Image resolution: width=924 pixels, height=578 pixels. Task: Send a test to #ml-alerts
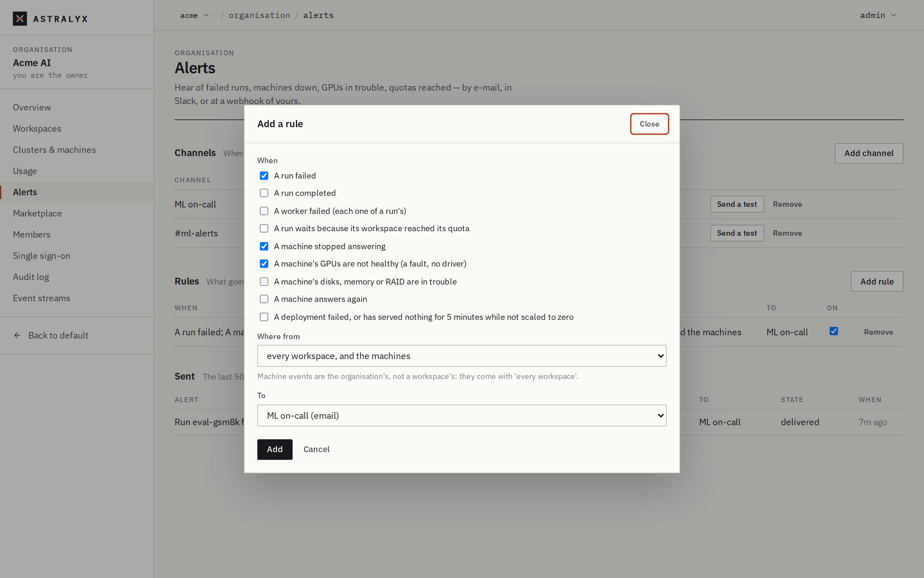737,233
